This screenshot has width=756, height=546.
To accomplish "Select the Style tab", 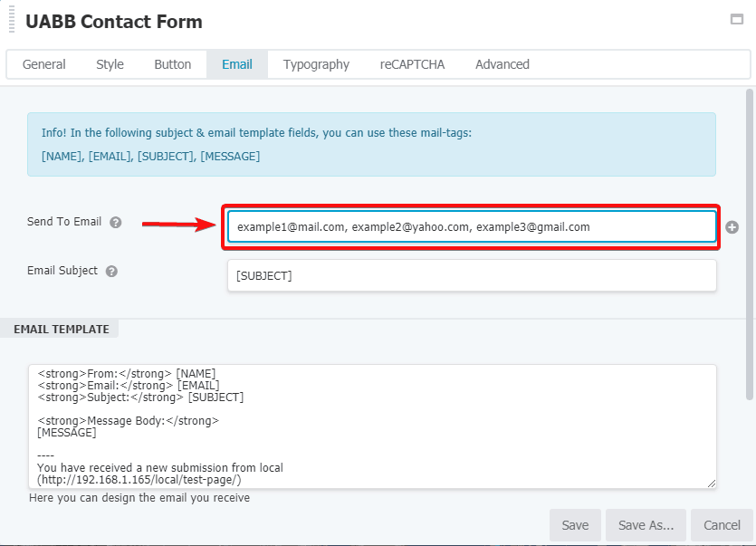I will click(x=110, y=64).
